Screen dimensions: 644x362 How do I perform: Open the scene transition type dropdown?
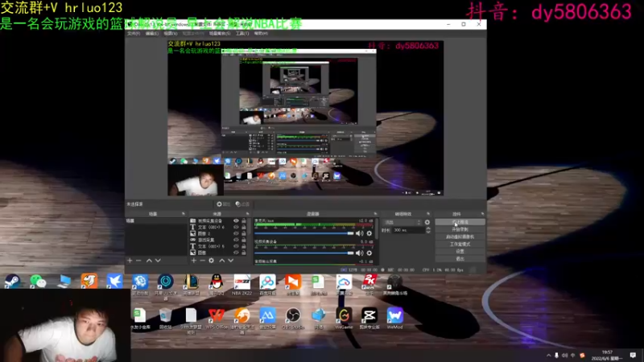[x=403, y=222]
